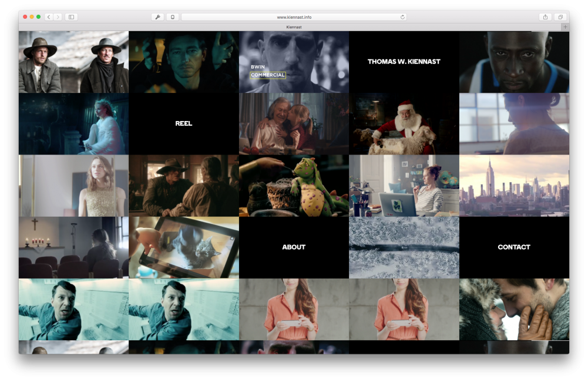Click the toolbar icon right of the key

pos(173,17)
